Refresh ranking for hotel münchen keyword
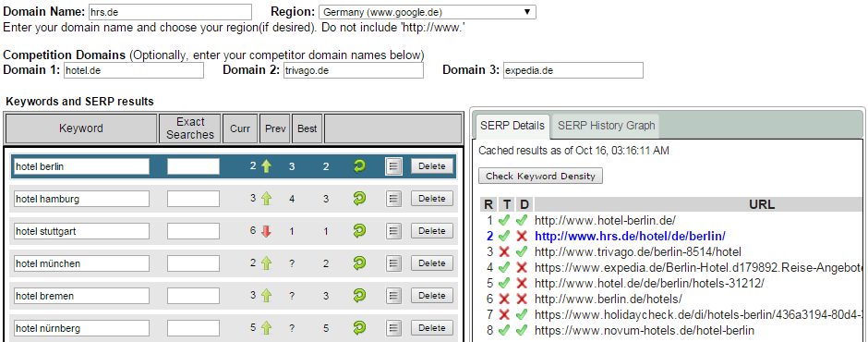Viewport: 868px width, 342px height. click(359, 263)
